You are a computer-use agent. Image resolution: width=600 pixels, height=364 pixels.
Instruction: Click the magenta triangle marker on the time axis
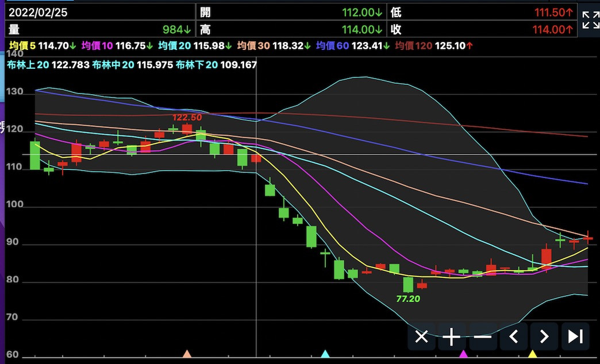(x=463, y=354)
